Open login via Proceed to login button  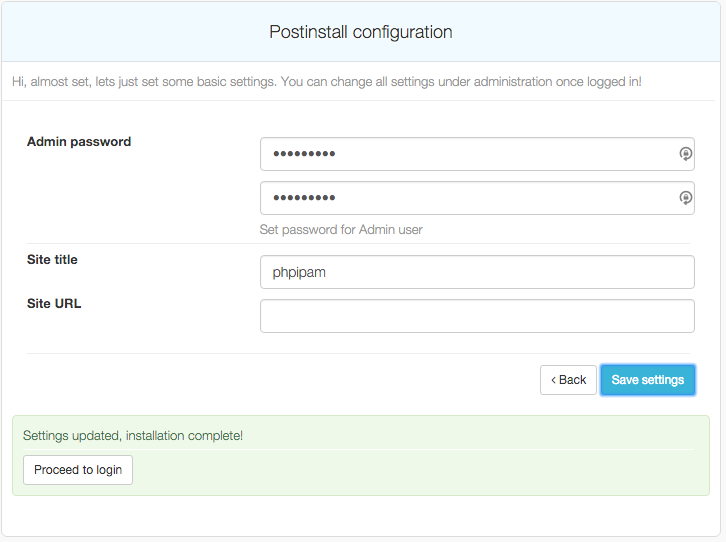coord(77,470)
